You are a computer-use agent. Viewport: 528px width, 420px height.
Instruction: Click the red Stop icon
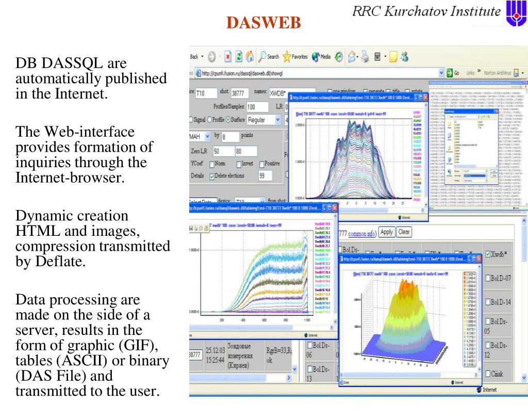[228, 57]
